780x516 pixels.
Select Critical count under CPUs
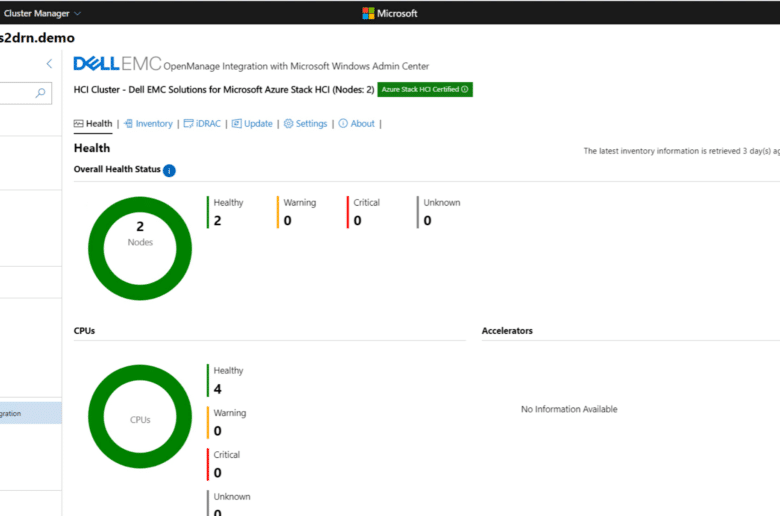224,464
